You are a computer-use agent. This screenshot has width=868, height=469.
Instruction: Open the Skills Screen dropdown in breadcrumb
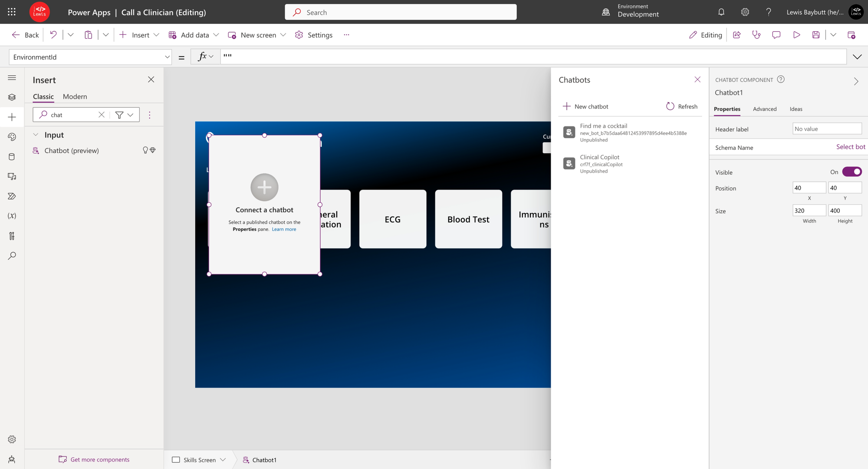pyautogui.click(x=223, y=460)
